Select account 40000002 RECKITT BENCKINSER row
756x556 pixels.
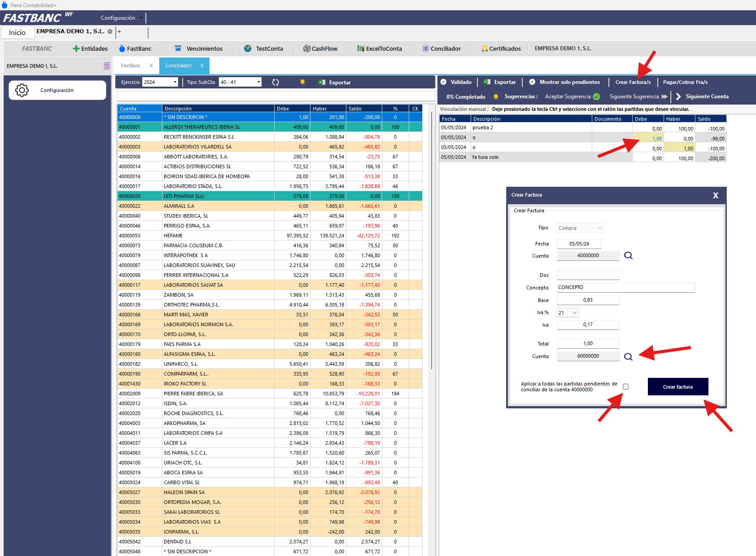click(x=270, y=137)
